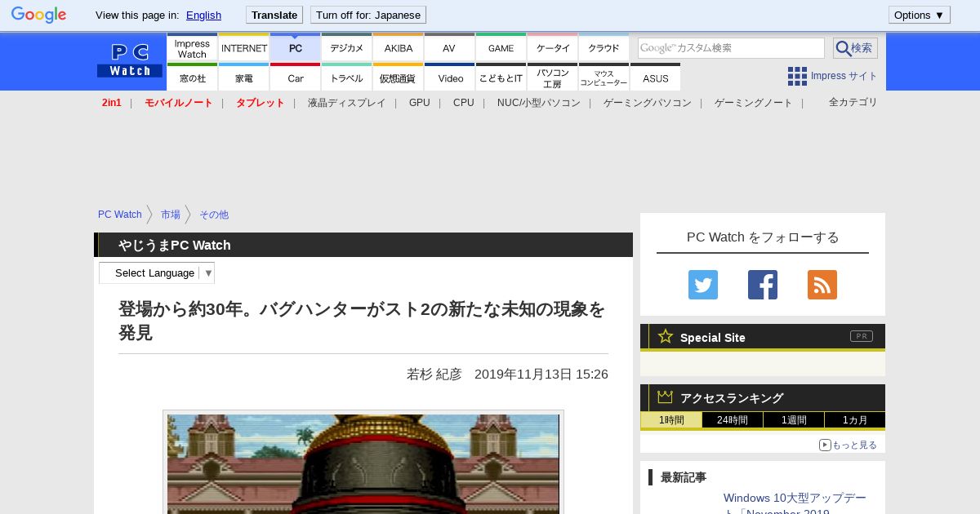Open the ASUS tab
980x514 pixels.
pyautogui.click(x=656, y=78)
